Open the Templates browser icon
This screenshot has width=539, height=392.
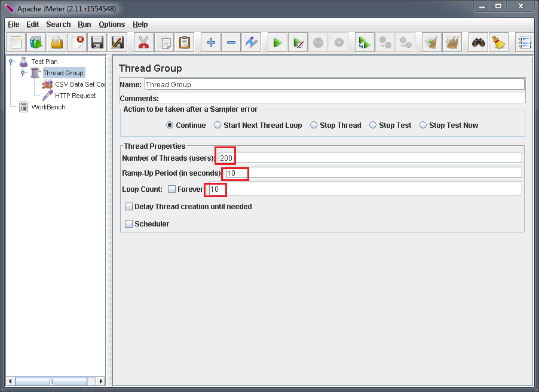pos(36,42)
